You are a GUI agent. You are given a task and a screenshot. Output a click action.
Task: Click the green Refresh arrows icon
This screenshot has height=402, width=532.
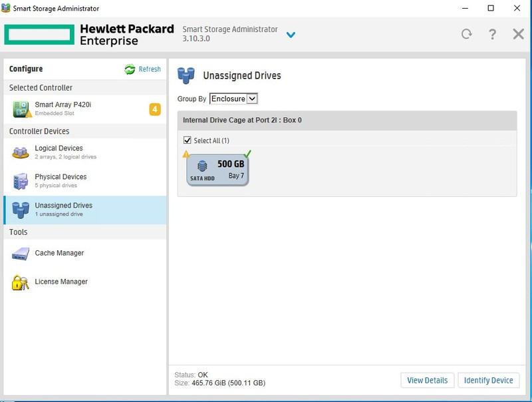(130, 69)
